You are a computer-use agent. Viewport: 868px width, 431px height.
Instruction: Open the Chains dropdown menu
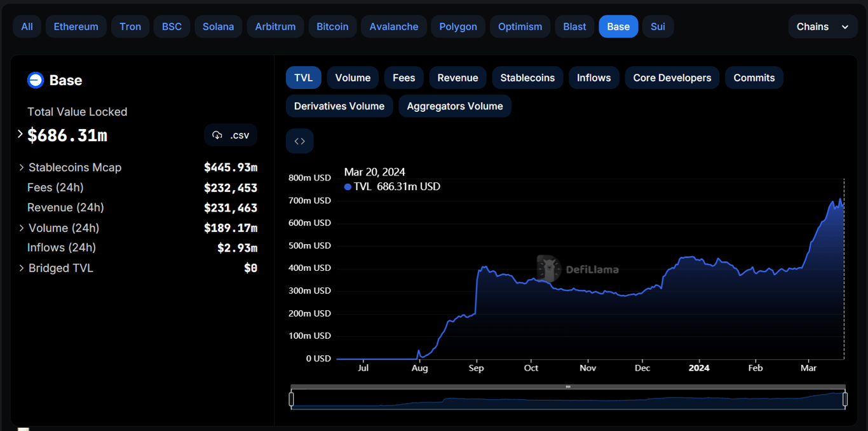[822, 27]
